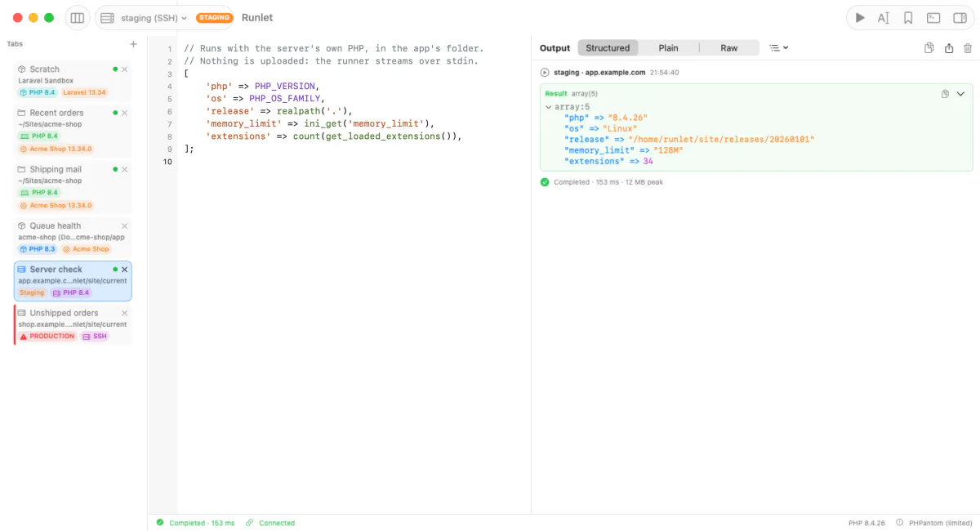Switch output to Raw view
980x531 pixels.
click(728, 48)
